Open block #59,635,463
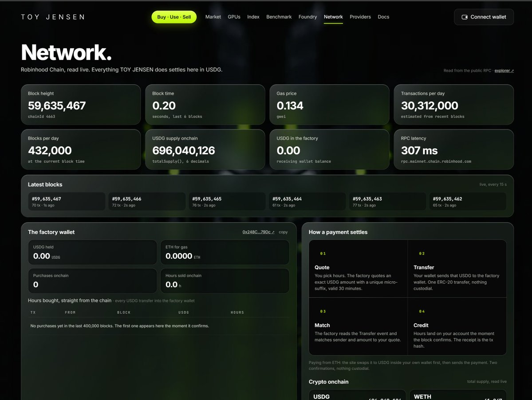532x400 pixels. pos(387,202)
